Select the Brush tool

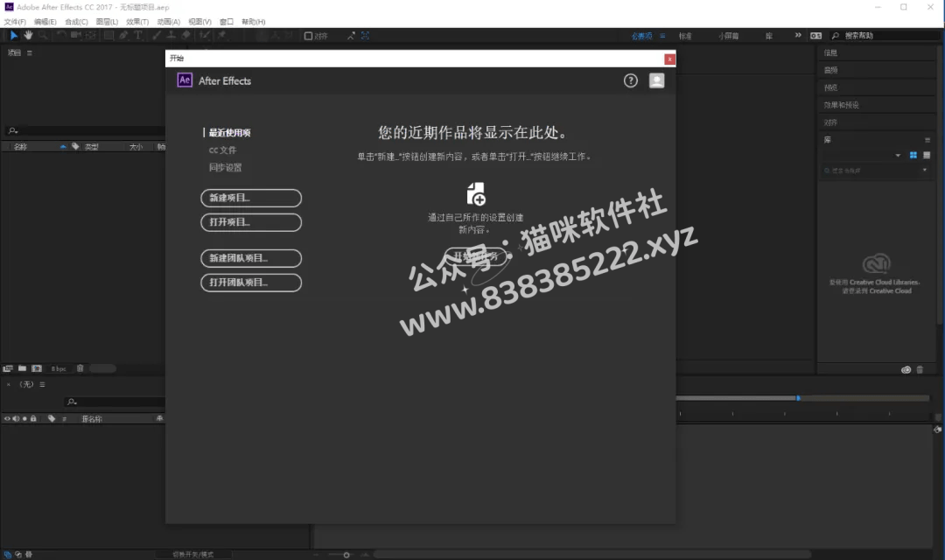(157, 36)
